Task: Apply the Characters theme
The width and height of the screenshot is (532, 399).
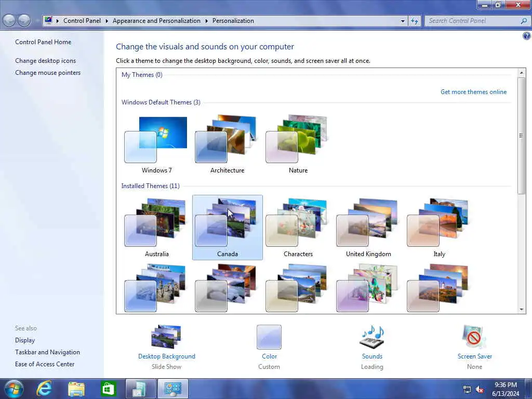Action: [298, 228]
